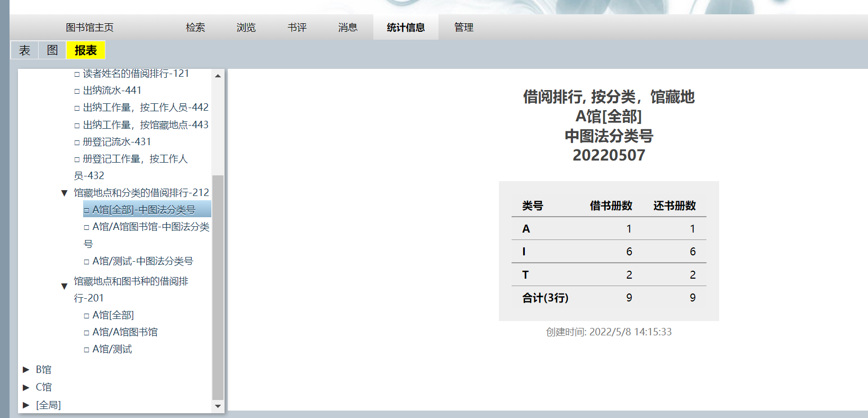Switch to the 图 tab
The width and height of the screenshot is (868, 418).
tap(52, 50)
